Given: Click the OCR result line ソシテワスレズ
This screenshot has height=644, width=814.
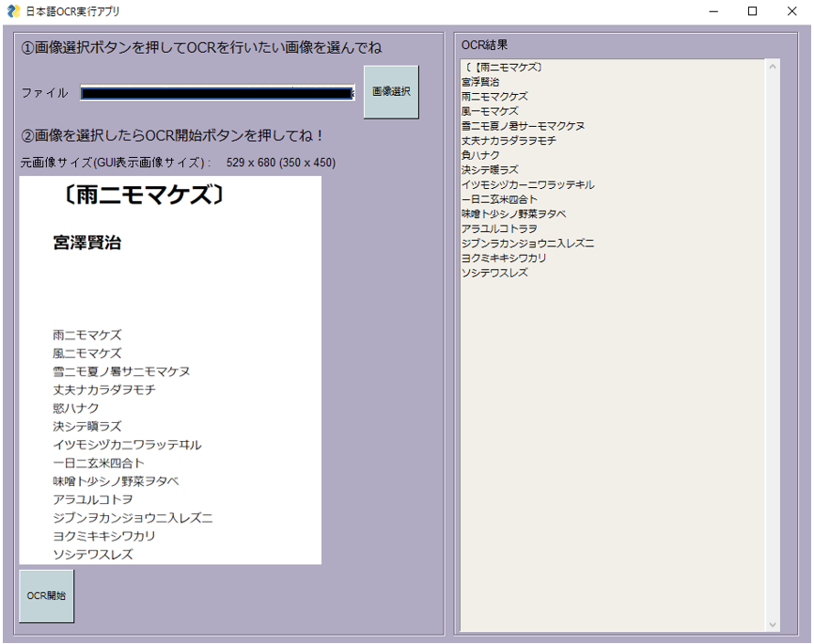Looking at the screenshot, I should click(x=494, y=273).
